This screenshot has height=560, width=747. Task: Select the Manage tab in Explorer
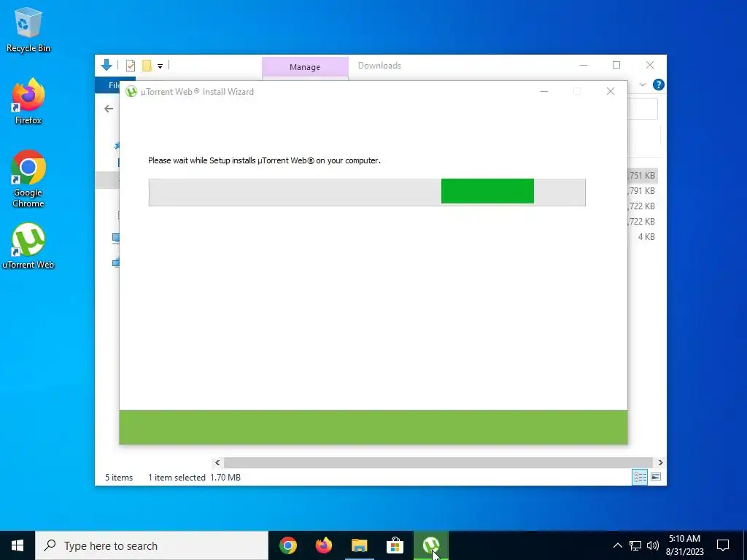[x=305, y=67]
